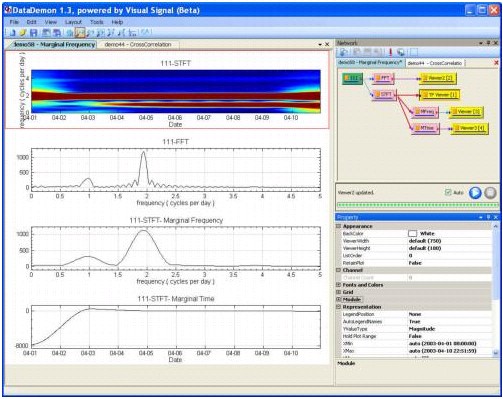The width and height of the screenshot is (503, 399).
Task: Click the gray Stop button
Action: point(490,193)
